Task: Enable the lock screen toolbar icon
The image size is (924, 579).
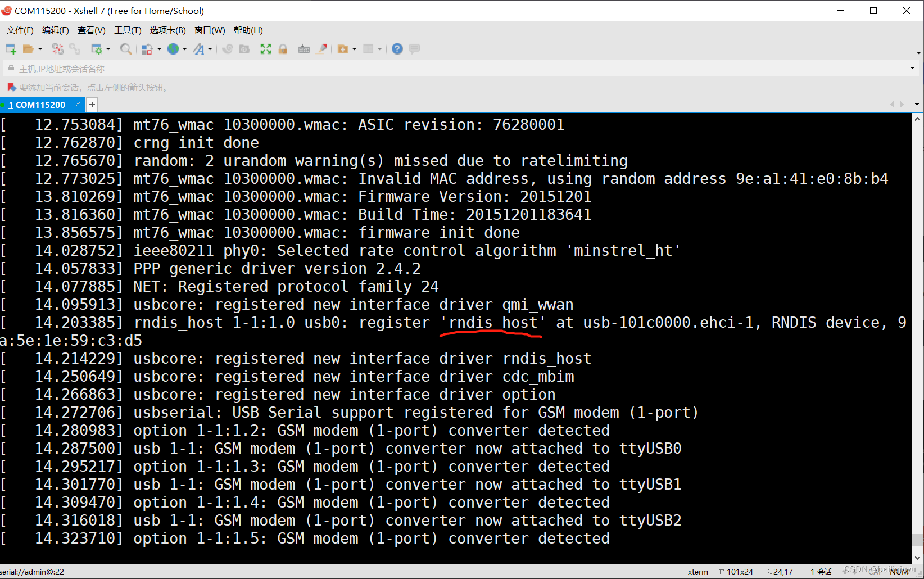Action: (x=283, y=49)
